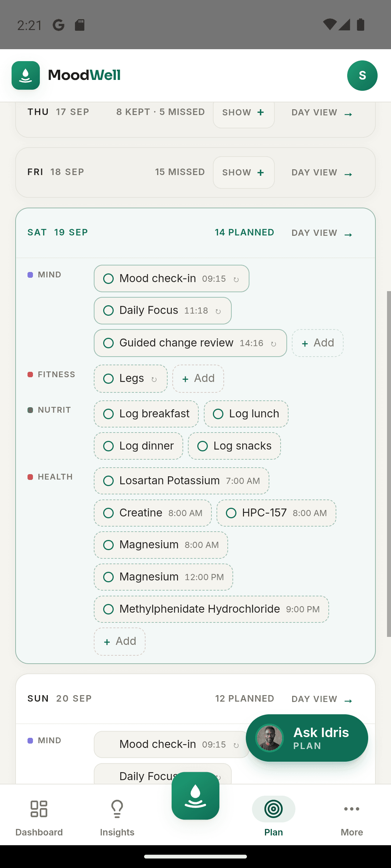
Task: Open the S profile avatar
Action: pos(362,75)
